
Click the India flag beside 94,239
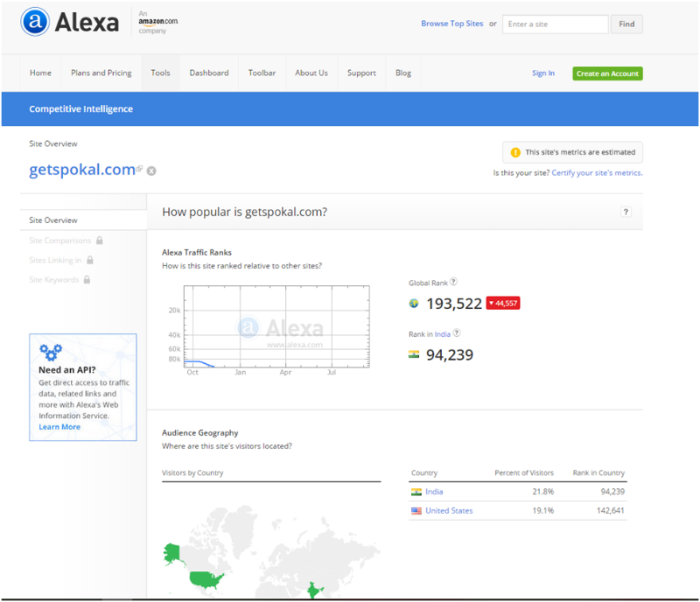tap(414, 354)
